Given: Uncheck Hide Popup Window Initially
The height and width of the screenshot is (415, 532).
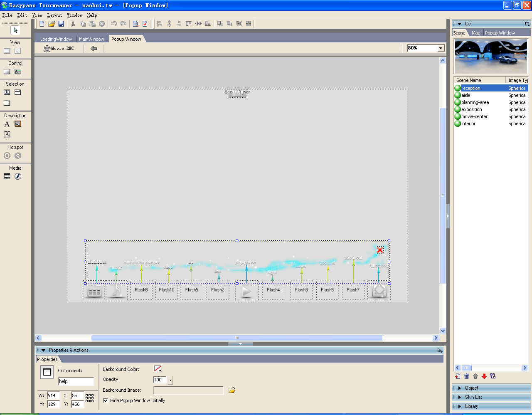Looking at the screenshot, I should click(x=106, y=400).
